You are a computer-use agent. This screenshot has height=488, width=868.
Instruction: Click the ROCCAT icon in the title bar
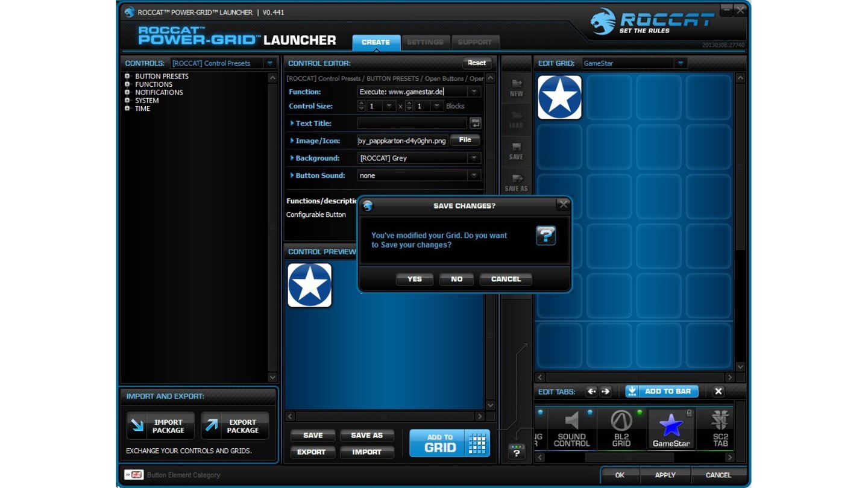tap(130, 12)
